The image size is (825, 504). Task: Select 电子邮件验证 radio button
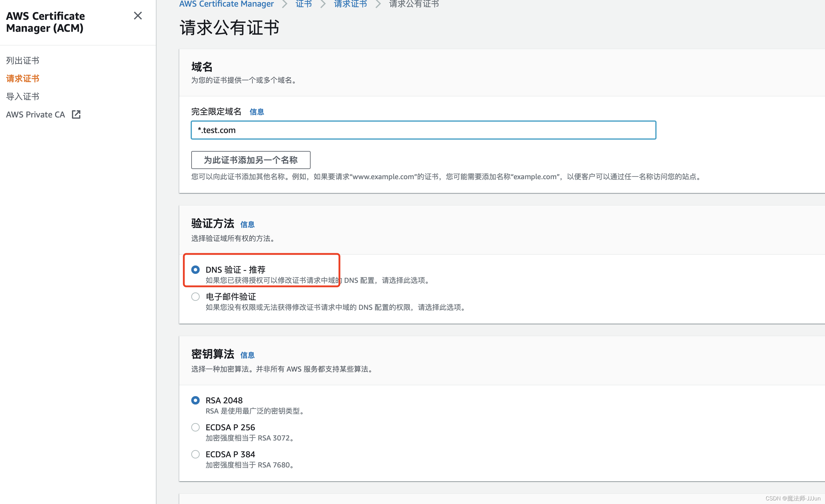click(195, 297)
